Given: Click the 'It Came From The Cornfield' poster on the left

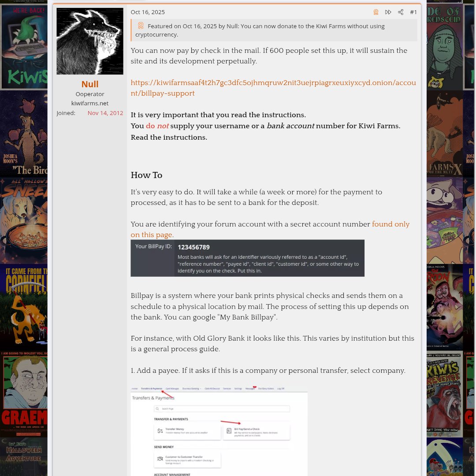Looking at the screenshot, I should 24,307.
